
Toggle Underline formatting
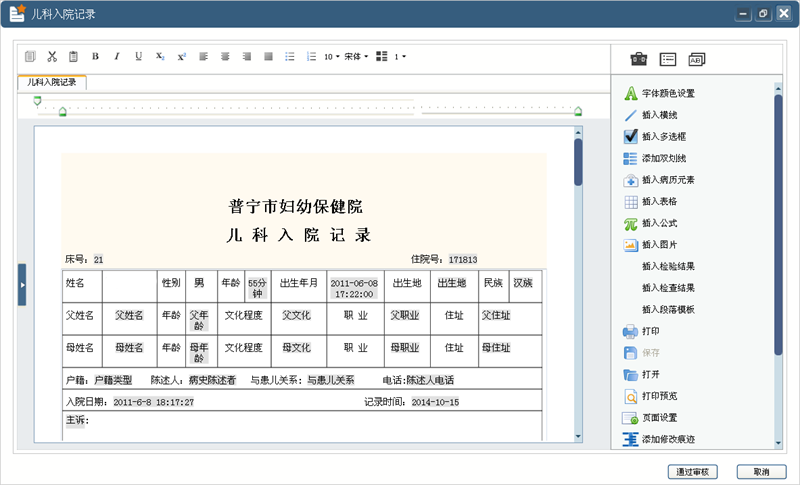138,57
